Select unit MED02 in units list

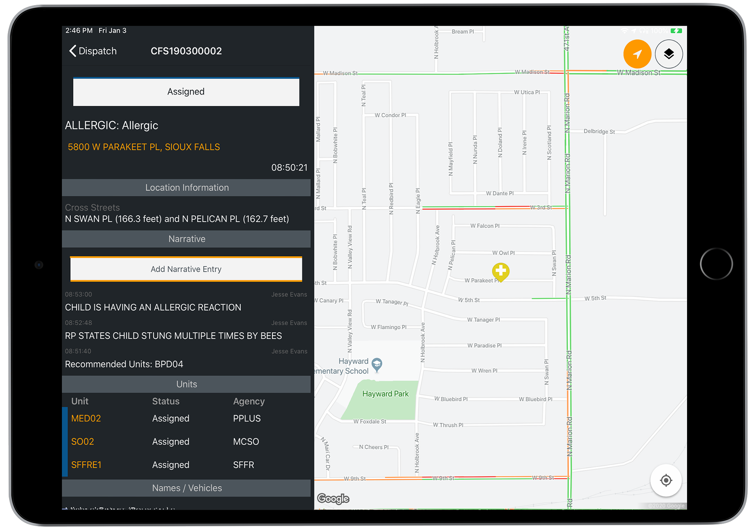tap(86, 419)
